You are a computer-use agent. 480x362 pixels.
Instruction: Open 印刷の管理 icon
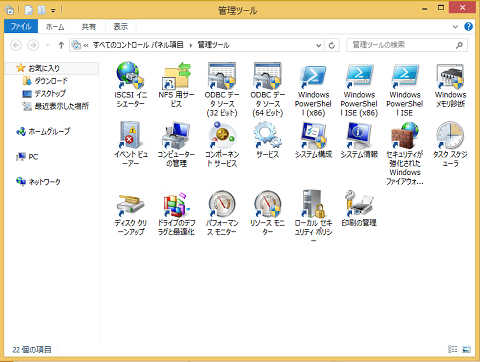point(359,209)
